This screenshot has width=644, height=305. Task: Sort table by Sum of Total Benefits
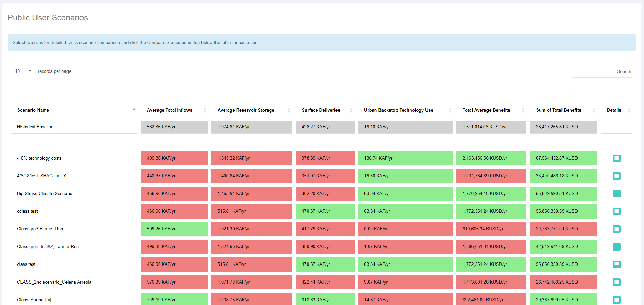[564, 110]
